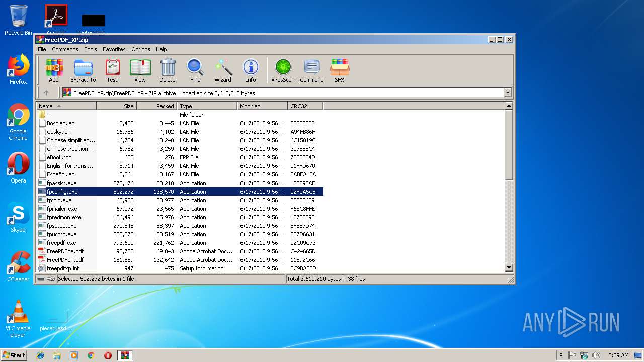This screenshot has height=362, width=644.
Task: Click the Start button
Action: (14, 355)
